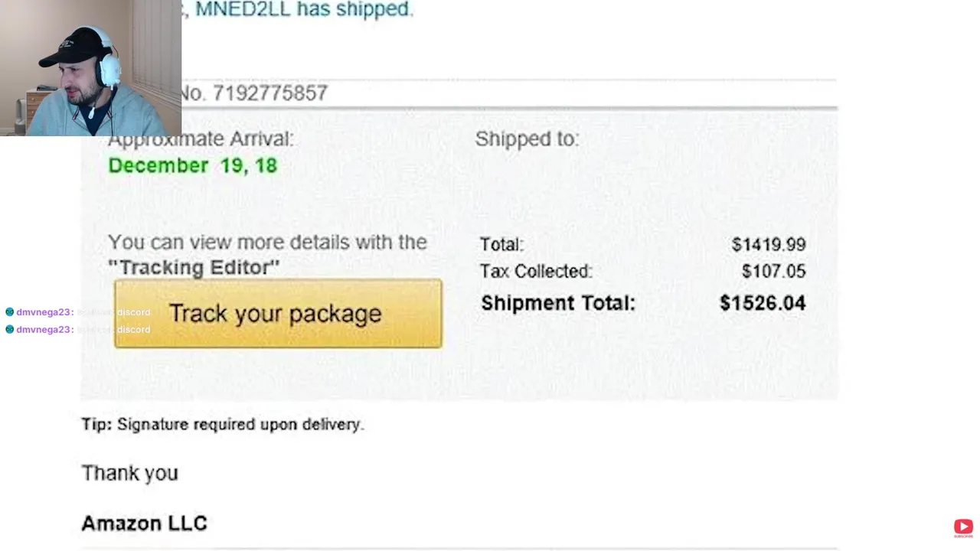
Task: Click the $107.05 tax collected amount
Action: (773, 272)
